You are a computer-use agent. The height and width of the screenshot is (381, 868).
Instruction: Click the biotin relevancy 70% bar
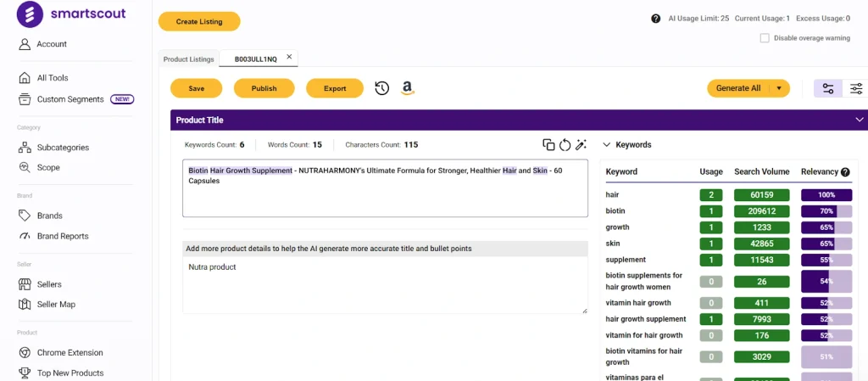tap(826, 211)
